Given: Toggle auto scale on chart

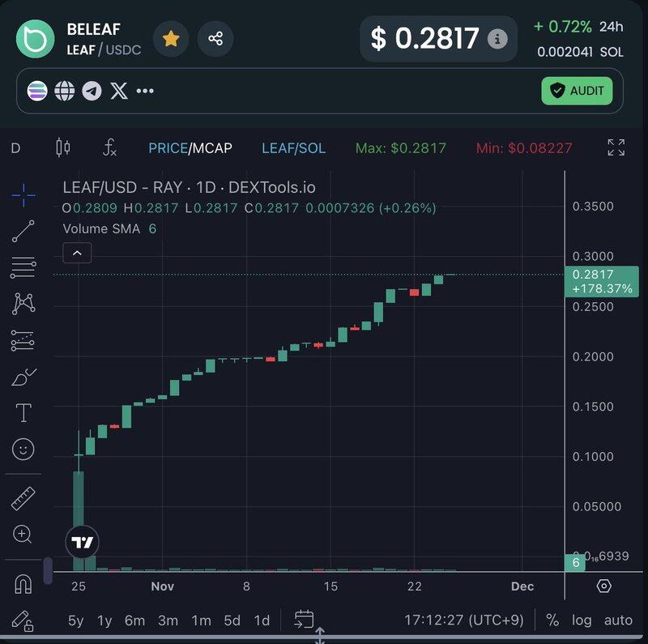Looking at the screenshot, I should click(618, 620).
